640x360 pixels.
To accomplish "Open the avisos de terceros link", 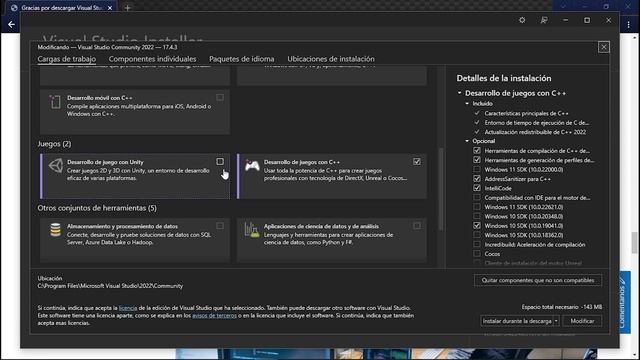I will click(214, 316).
